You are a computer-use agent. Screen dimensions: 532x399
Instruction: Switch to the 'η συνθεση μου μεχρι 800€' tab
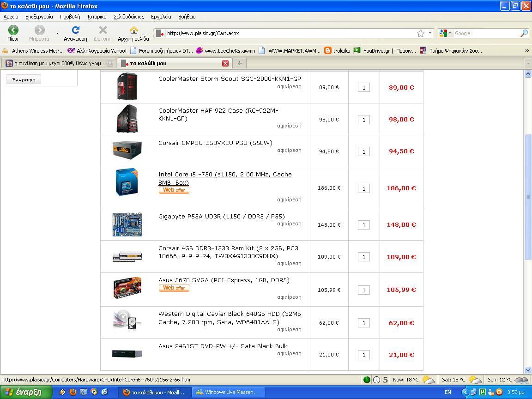(x=59, y=63)
